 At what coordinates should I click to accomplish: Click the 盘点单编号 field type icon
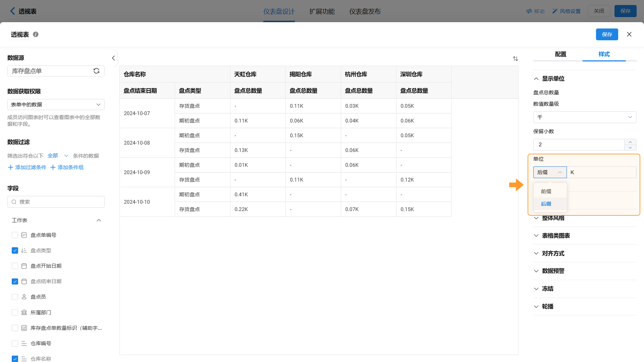pos(24,235)
